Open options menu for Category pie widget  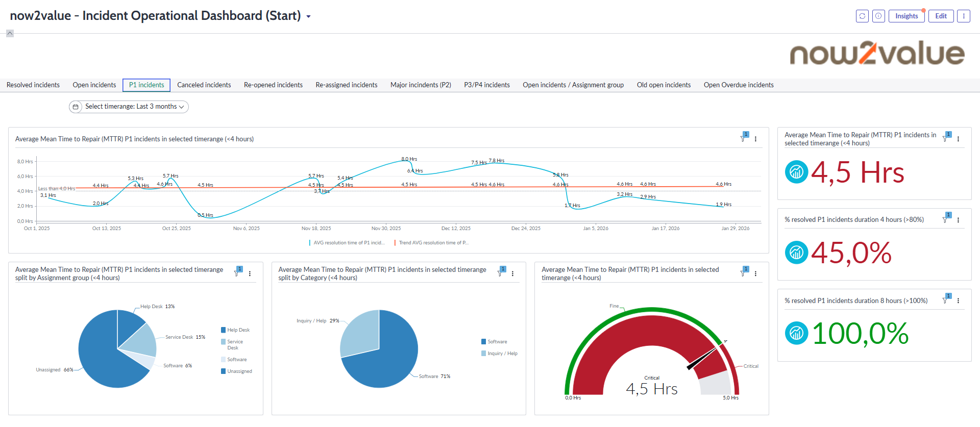[512, 273]
